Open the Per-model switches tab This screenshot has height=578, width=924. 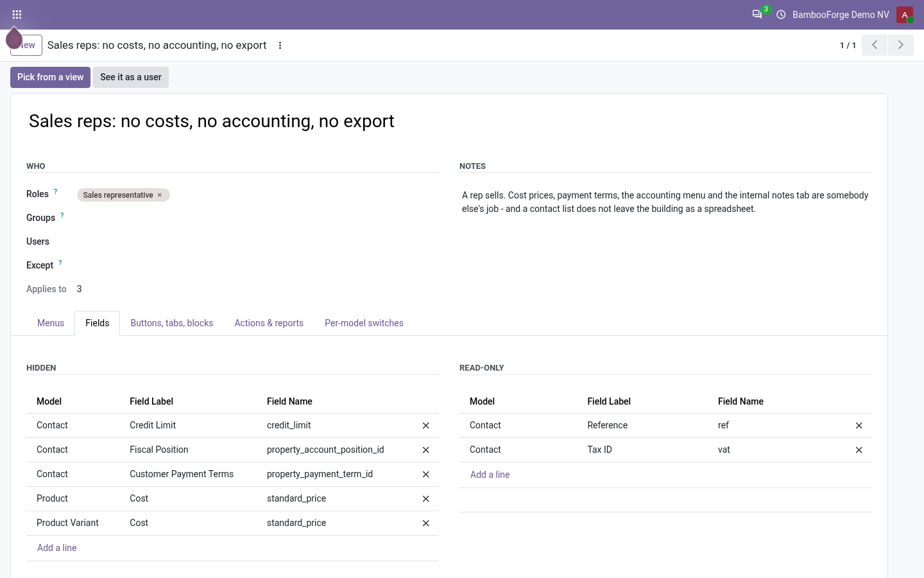pyautogui.click(x=364, y=323)
